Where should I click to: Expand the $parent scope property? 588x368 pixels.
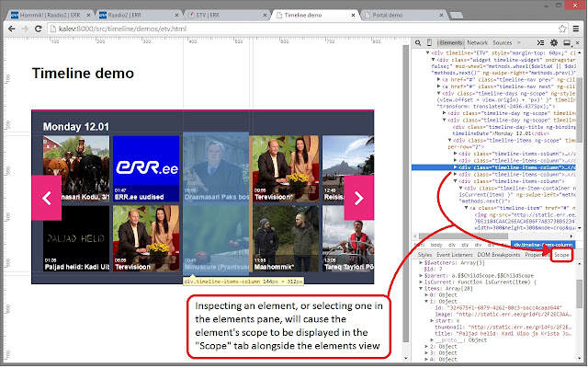tap(421, 276)
